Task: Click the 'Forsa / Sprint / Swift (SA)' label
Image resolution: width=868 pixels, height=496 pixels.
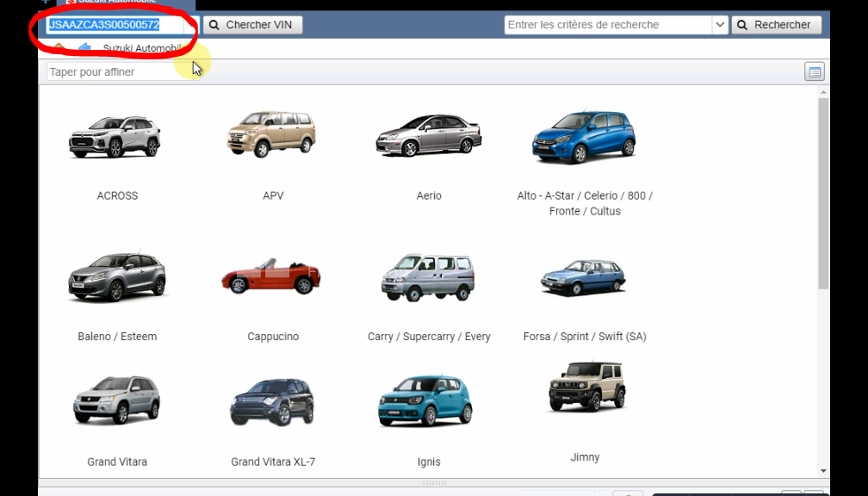Action: pyautogui.click(x=586, y=337)
